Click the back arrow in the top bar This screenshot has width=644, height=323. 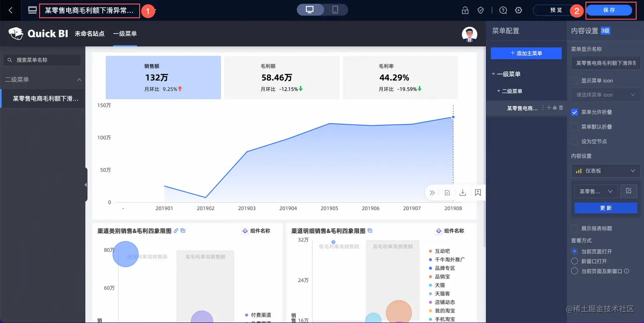click(11, 10)
